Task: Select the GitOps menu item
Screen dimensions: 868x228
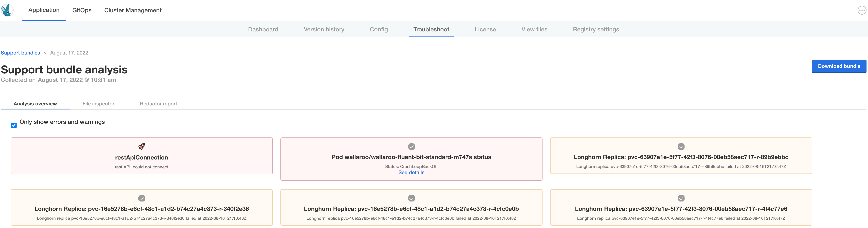Action: (82, 10)
